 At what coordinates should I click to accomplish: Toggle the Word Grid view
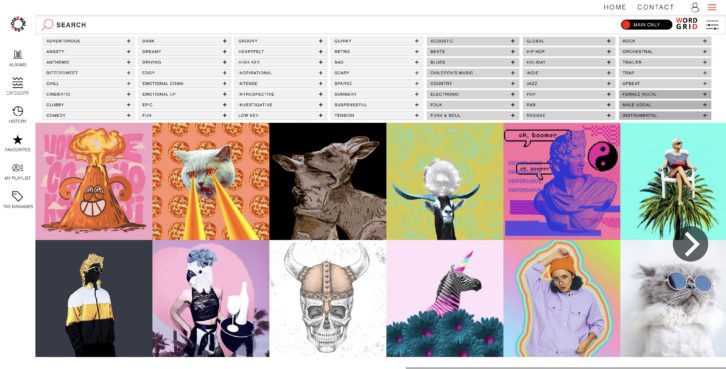(x=687, y=24)
